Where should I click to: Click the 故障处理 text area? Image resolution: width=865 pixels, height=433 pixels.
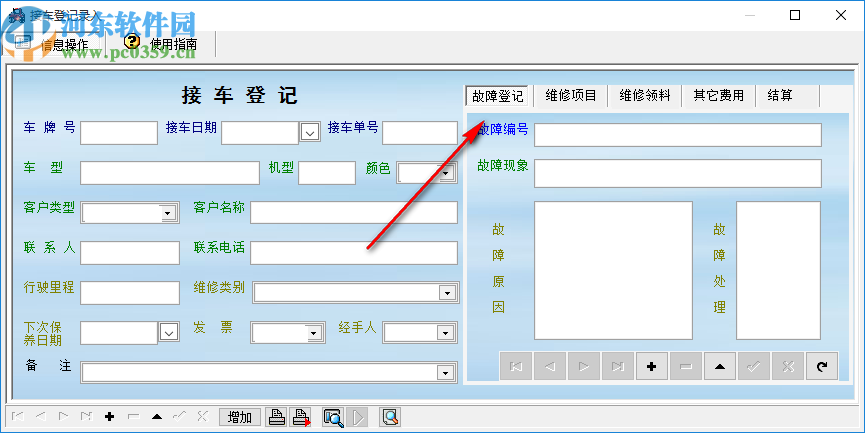point(778,270)
